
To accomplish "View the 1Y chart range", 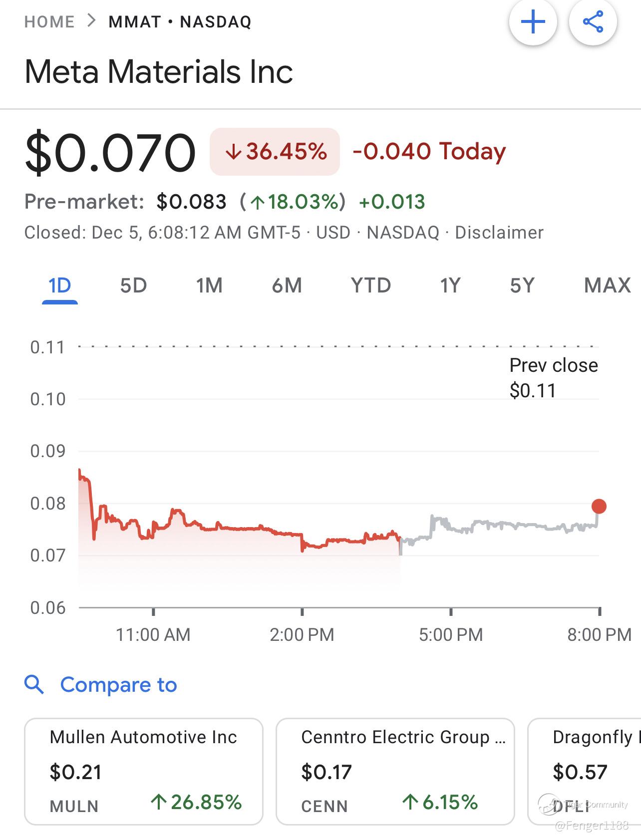I will 450,285.
